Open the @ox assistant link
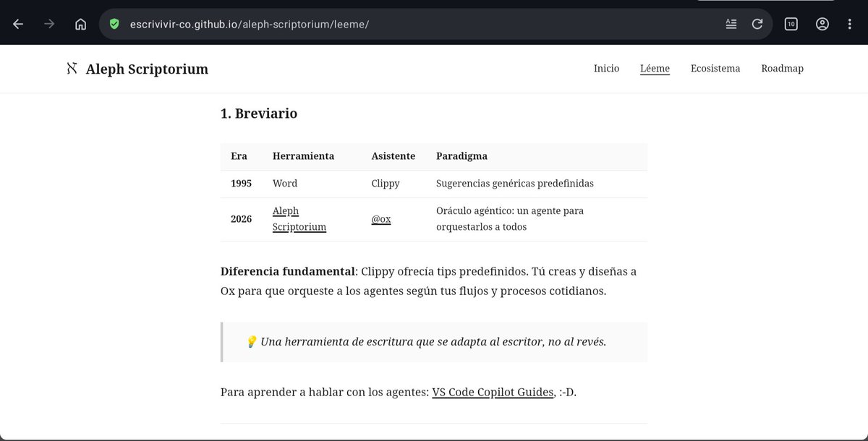 pyautogui.click(x=381, y=219)
